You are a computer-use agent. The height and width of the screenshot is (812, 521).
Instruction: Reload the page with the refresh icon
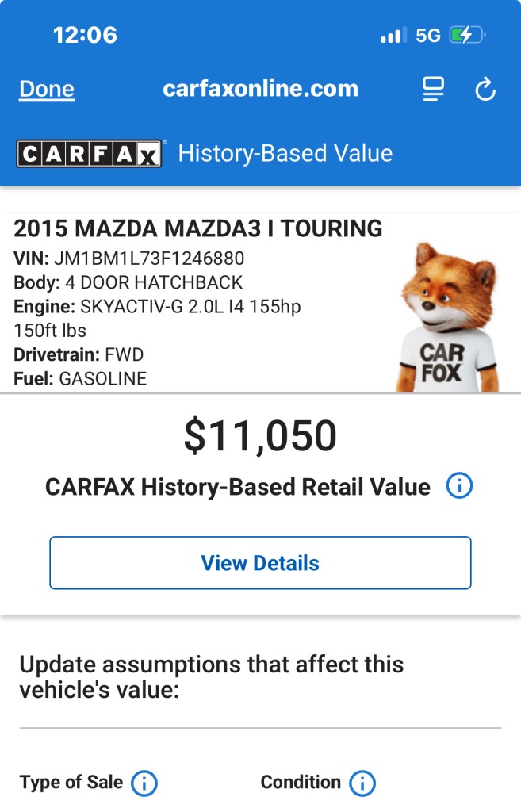(x=485, y=90)
